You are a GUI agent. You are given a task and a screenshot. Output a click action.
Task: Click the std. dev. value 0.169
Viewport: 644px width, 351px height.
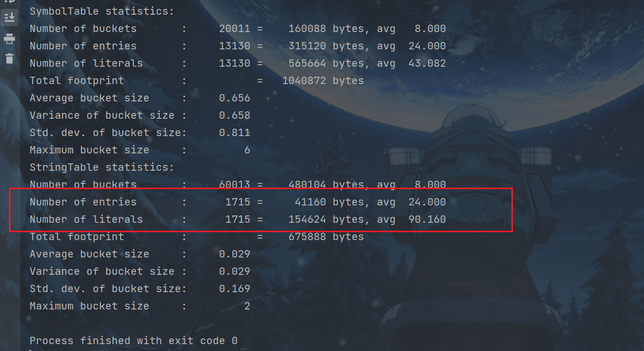[235, 288]
